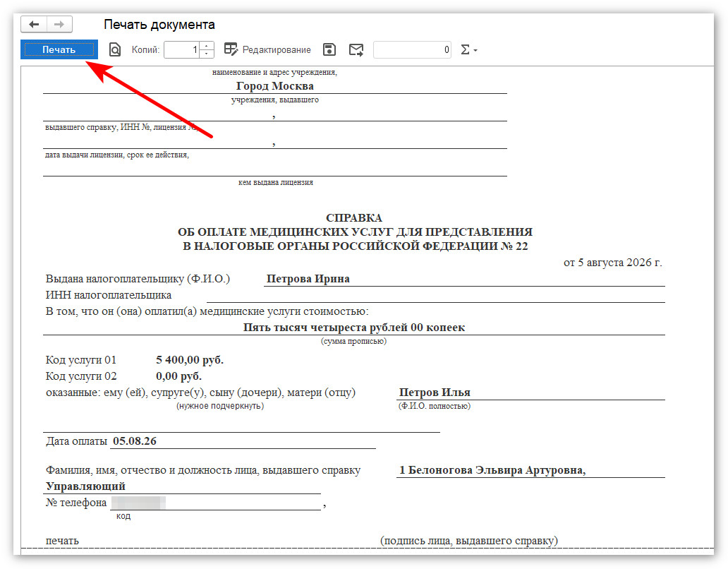
Task: Click the дата выдачи лицензии caption
Action: [x=117, y=155]
